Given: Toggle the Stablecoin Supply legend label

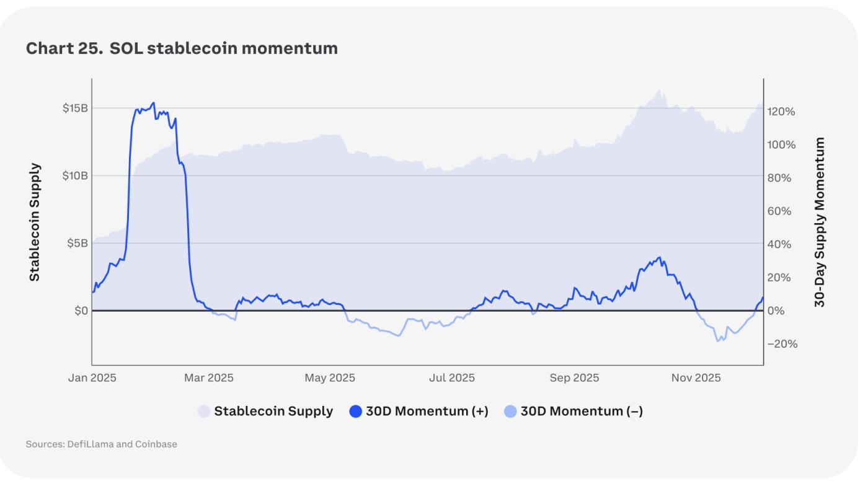Looking at the screenshot, I should click(273, 412).
